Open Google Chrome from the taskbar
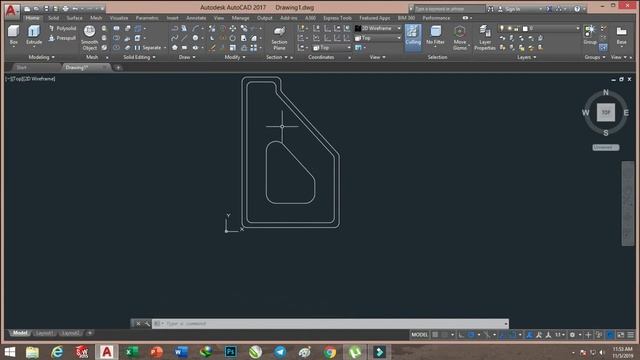The image size is (640, 360). click(330, 352)
